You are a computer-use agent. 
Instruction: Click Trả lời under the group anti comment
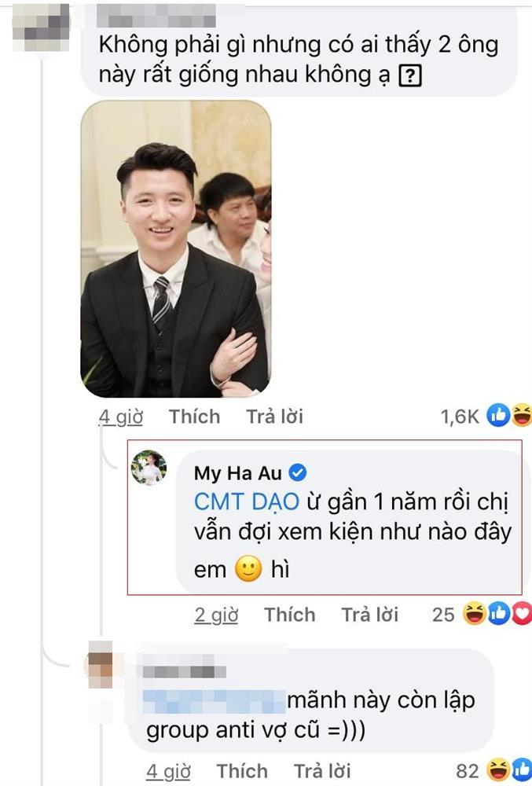[x=322, y=771]
